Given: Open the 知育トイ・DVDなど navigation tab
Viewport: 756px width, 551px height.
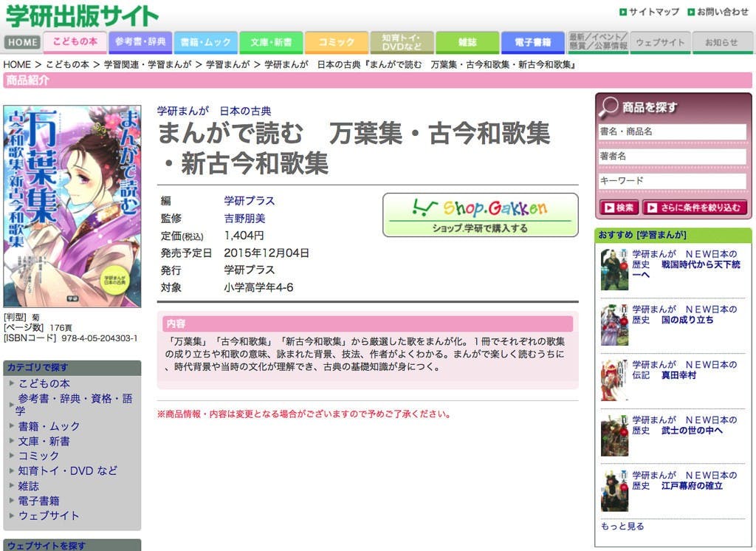Looking at the screenshot, I should 402,42.
